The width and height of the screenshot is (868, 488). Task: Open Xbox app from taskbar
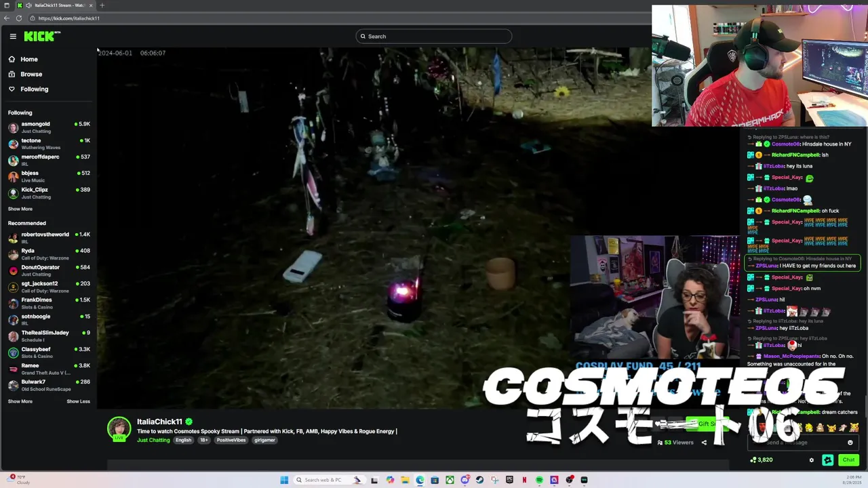coord(450,480)
